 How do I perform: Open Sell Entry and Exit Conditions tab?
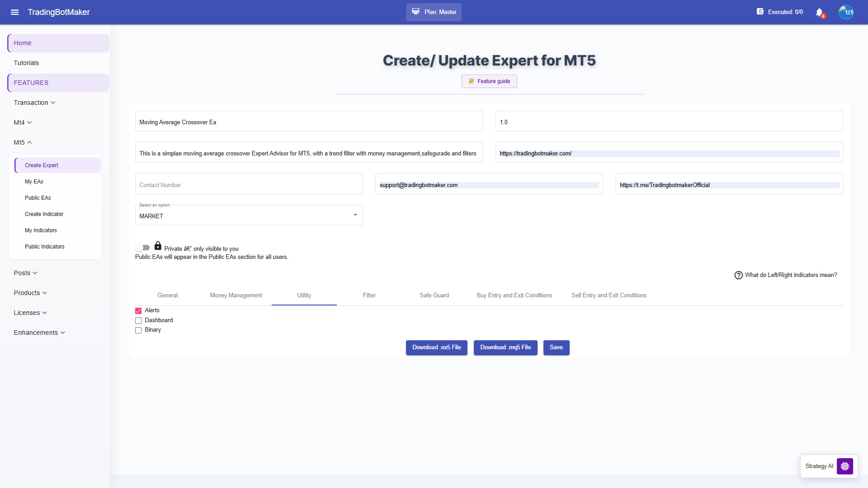tap(609, 296)
